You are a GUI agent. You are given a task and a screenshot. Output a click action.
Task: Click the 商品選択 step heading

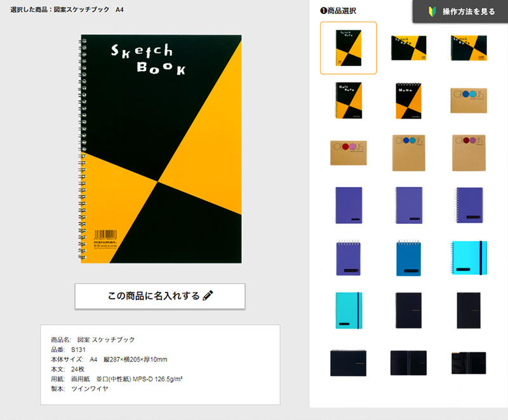tap(338, 11)
